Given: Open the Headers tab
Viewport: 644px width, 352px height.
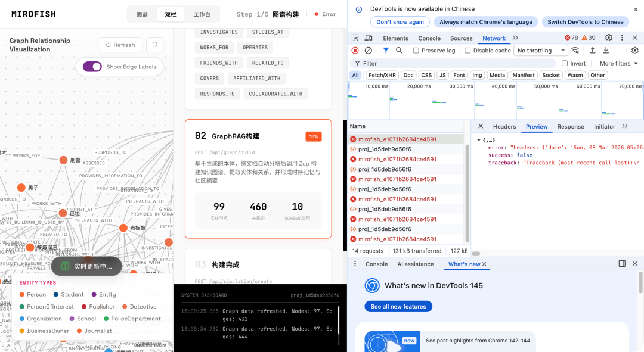Looking at the screenshot, I should click(504, 127).
